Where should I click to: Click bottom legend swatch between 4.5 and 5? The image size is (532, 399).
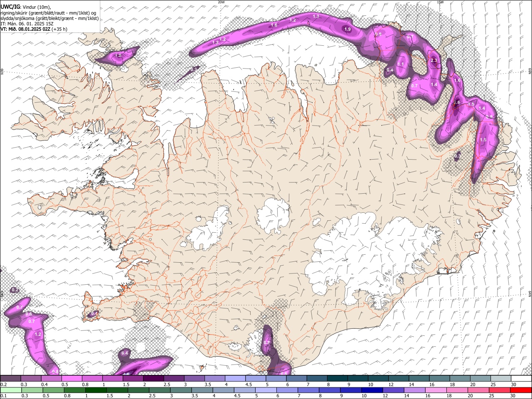click(244, 390)
